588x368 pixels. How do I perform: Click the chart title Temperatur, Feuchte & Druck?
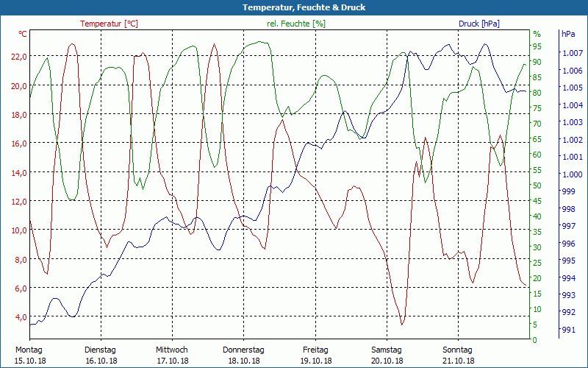click(294, 7)
